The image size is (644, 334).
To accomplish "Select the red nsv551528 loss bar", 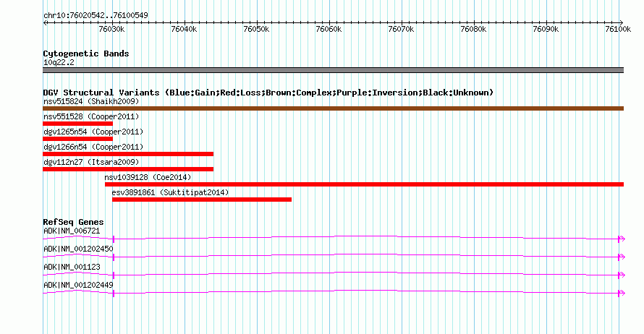I will click(77, 124).
